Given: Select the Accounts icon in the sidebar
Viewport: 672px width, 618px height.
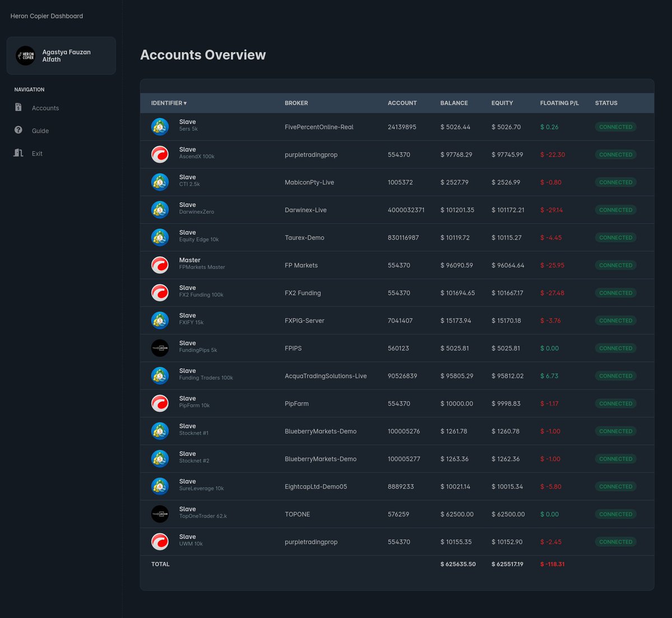Looking at the screenshot, I should pos(18,106).
